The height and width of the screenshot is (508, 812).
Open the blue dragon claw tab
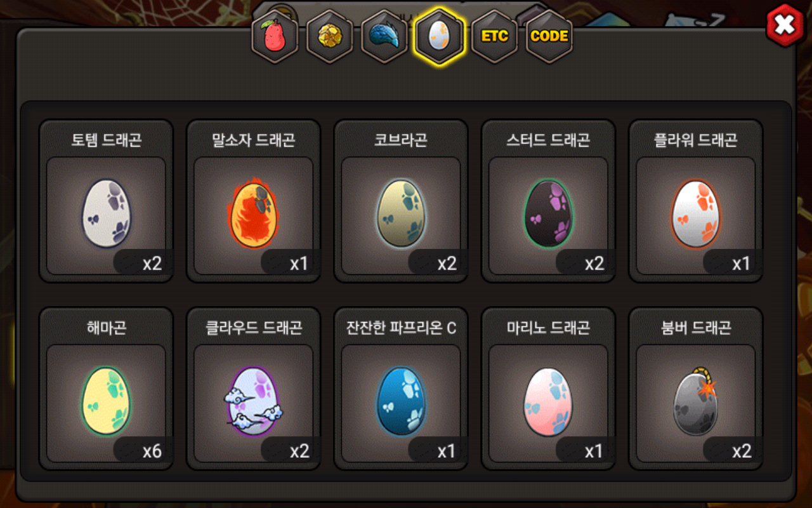click(x=384, y=37)
